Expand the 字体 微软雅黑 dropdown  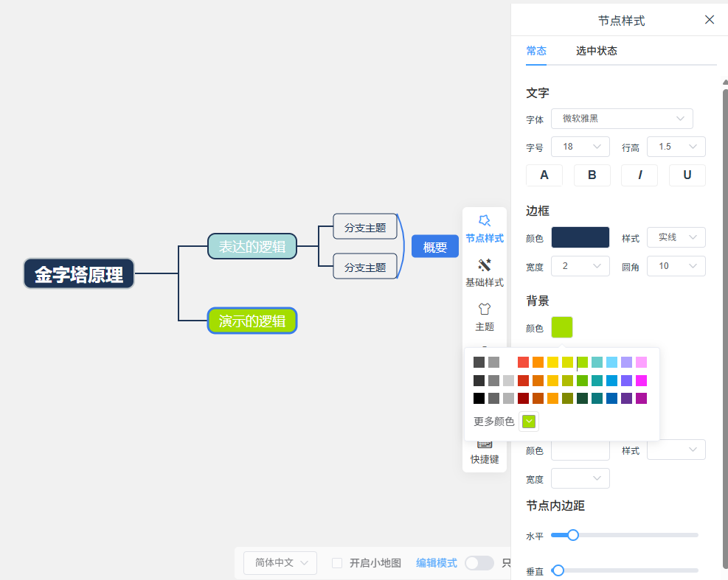click(x=622, y=119)
